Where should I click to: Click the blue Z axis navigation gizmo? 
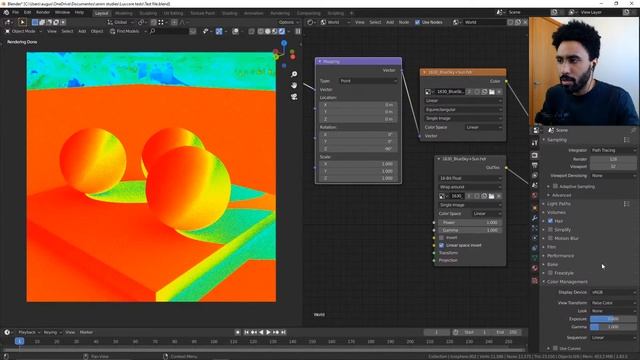(284, 43)
